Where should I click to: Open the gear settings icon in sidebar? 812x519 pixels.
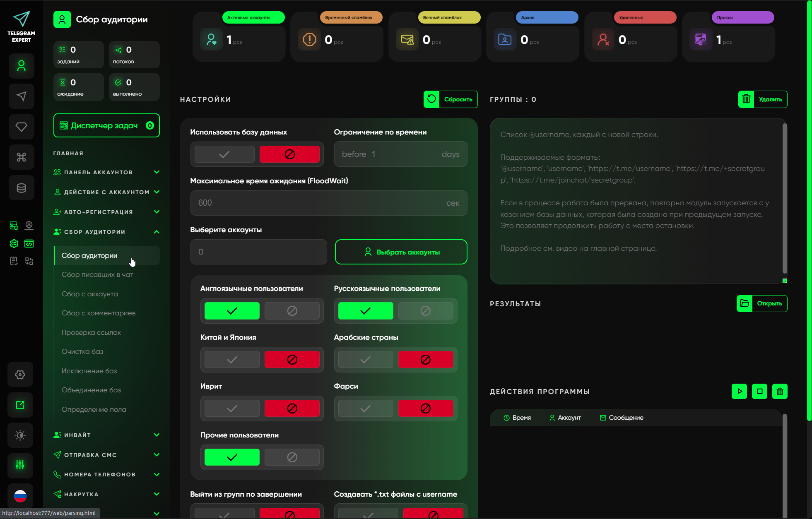pos(20,375)
